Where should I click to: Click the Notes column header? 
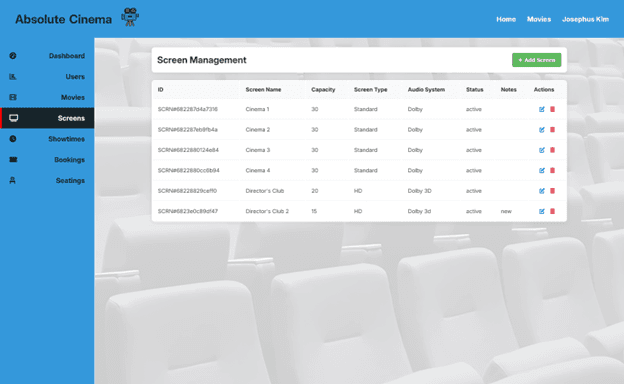(x=508, y=90)
